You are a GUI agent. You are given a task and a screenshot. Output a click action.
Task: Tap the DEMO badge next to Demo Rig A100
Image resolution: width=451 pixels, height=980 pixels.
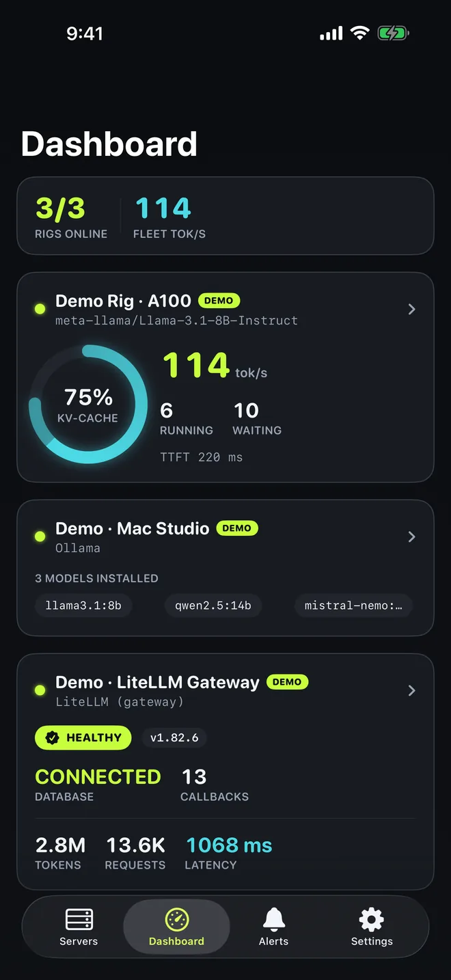pos(219,301)
